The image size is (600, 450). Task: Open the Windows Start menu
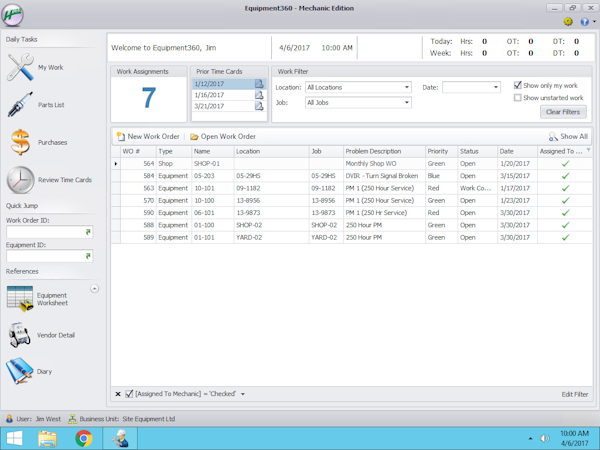pos(15,439)
